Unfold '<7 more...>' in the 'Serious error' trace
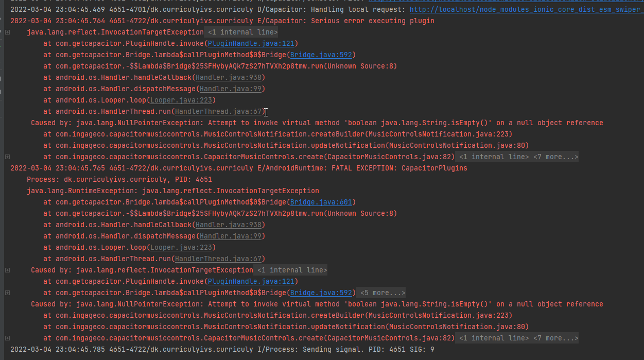644x360 pixels. tap(555, 157)
